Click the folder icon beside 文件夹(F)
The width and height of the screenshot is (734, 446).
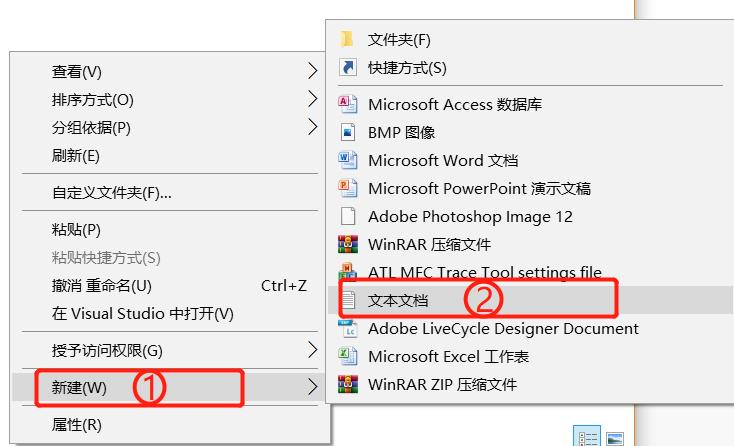coord(347,40)
